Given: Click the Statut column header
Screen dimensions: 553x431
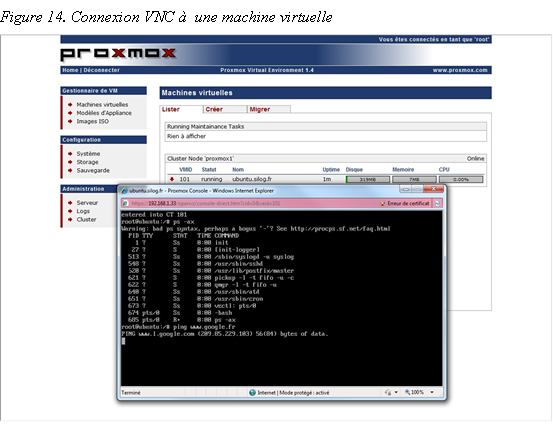Looking at the screenshot, I should click(209, 170).
